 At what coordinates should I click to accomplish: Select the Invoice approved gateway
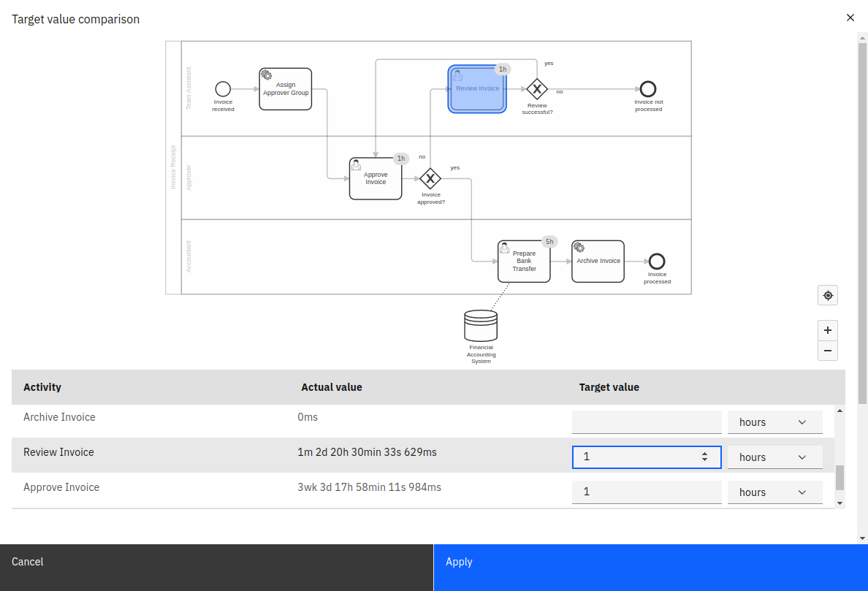(431, 179)
